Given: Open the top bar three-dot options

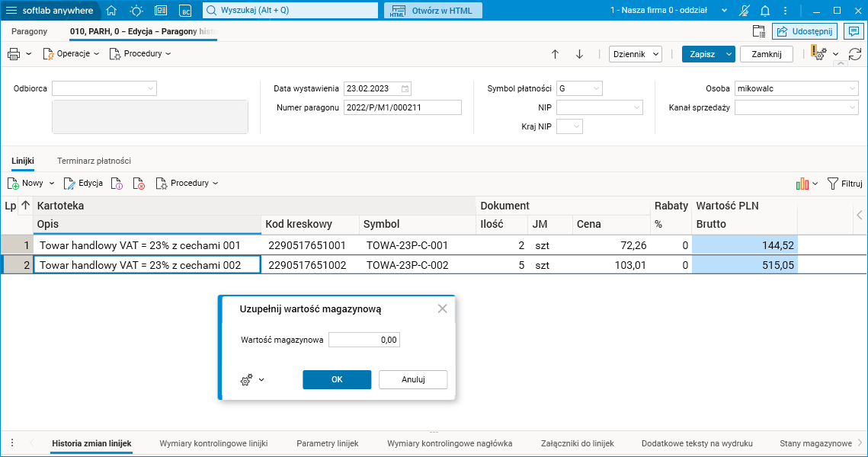Looking at the screenshot, I should 785,11.
